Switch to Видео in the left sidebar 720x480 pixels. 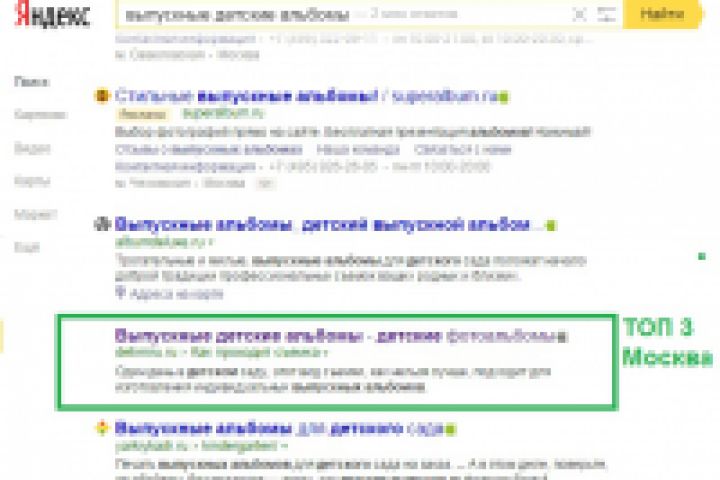click(x=32, y=148)
